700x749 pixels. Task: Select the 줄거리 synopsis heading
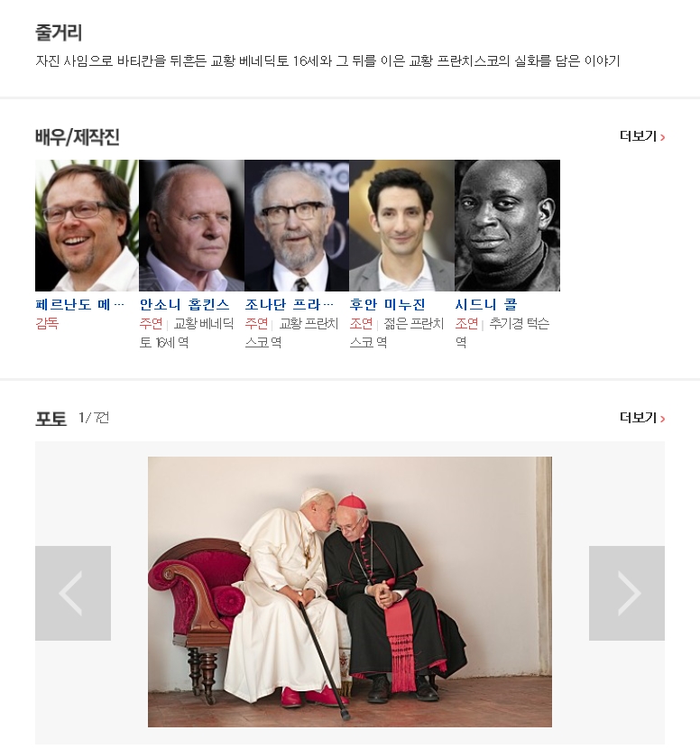[x=59, y=32]
